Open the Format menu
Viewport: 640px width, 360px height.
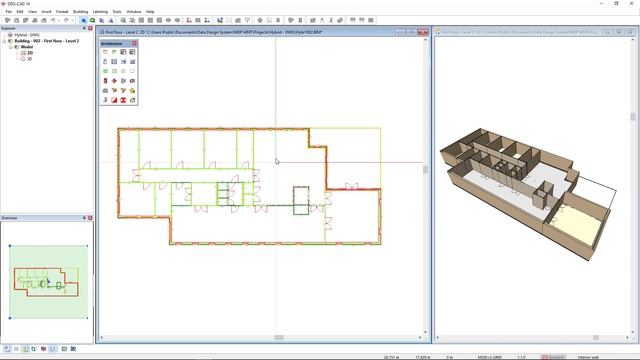click(62, 11)
